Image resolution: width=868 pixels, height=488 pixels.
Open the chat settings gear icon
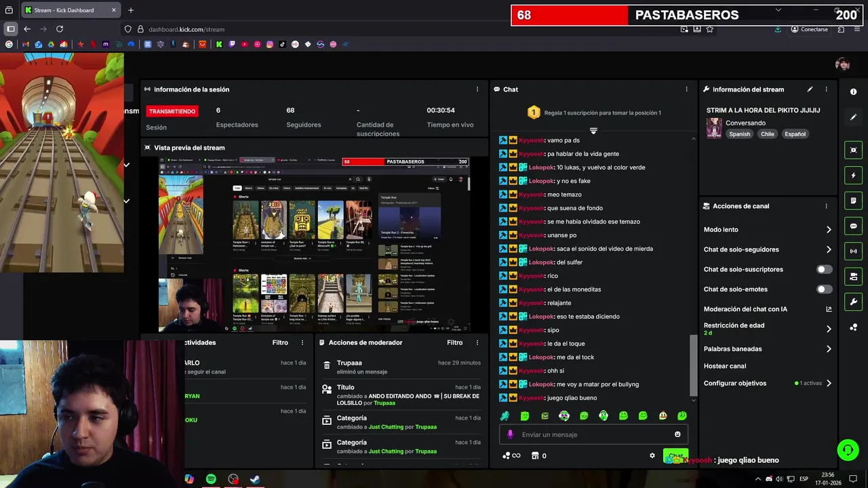(652, 455)
